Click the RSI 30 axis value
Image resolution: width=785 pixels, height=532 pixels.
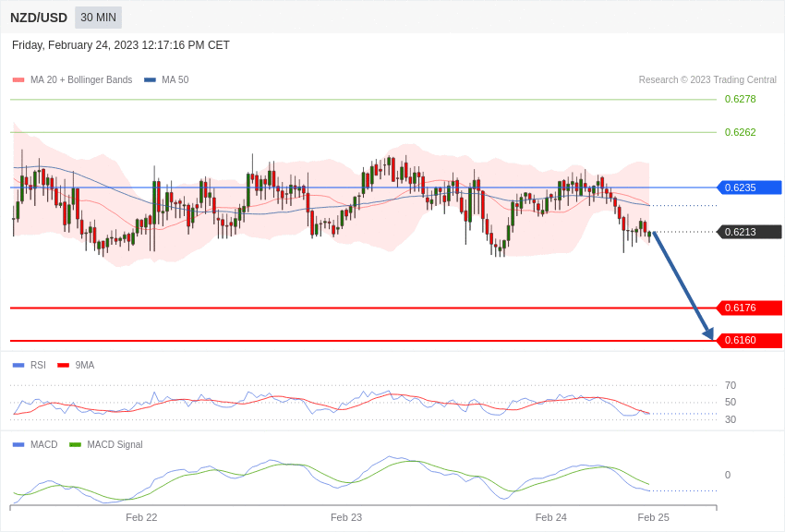coord(731,419)
